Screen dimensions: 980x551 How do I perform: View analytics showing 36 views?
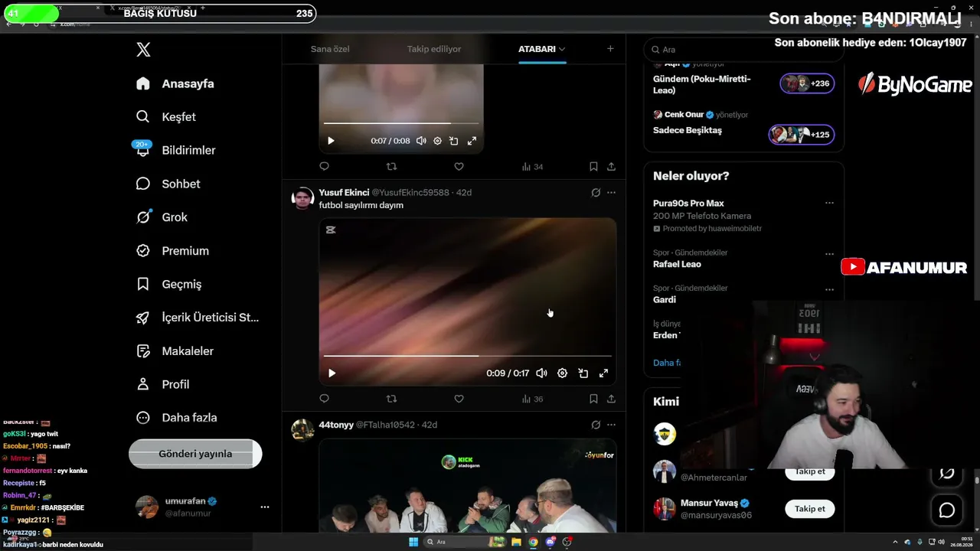point(532,399)
